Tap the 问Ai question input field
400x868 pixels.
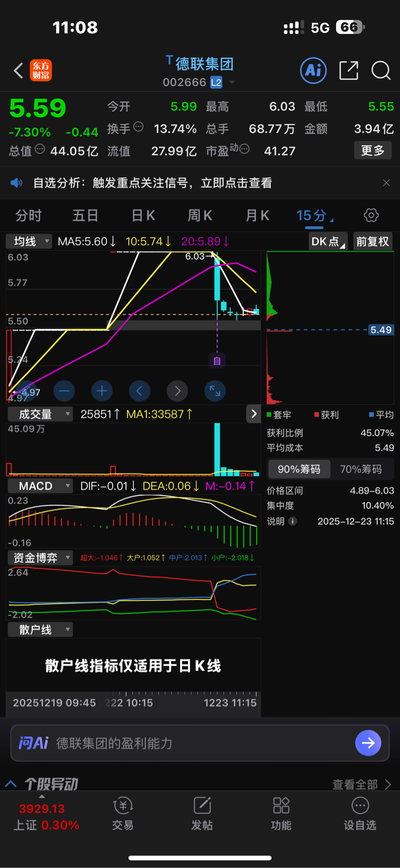pos(200,743)
